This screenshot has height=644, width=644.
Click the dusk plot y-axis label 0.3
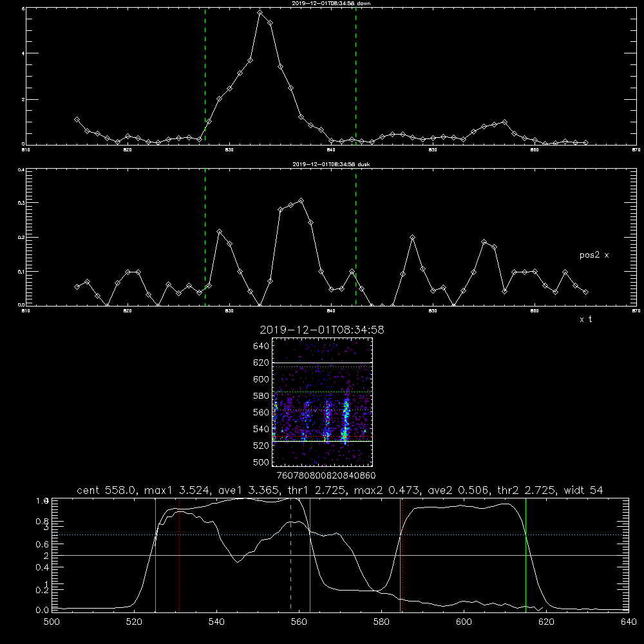pos(21,203)
